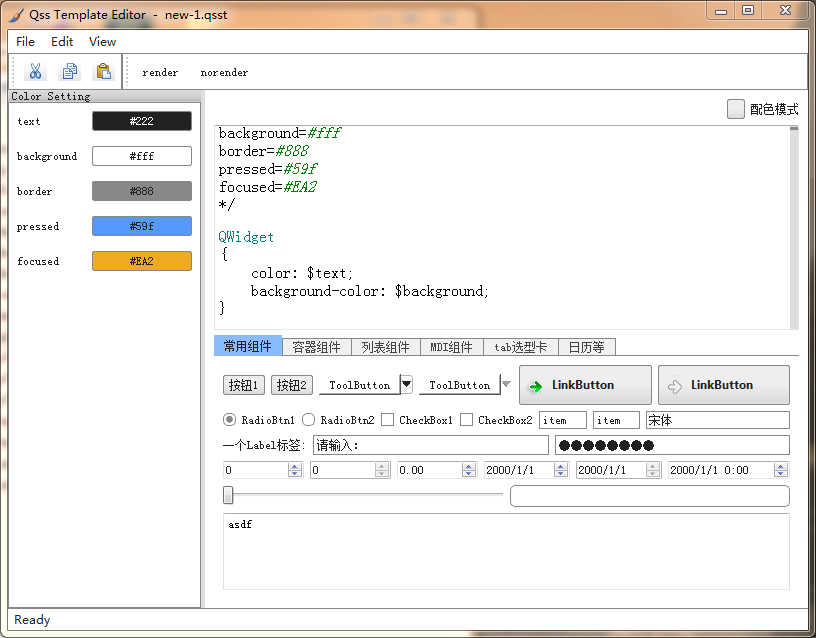The width and height of the screenshot is (816, 638).
Task: Click the 按钮2 button
Action: tap(292, 385)
